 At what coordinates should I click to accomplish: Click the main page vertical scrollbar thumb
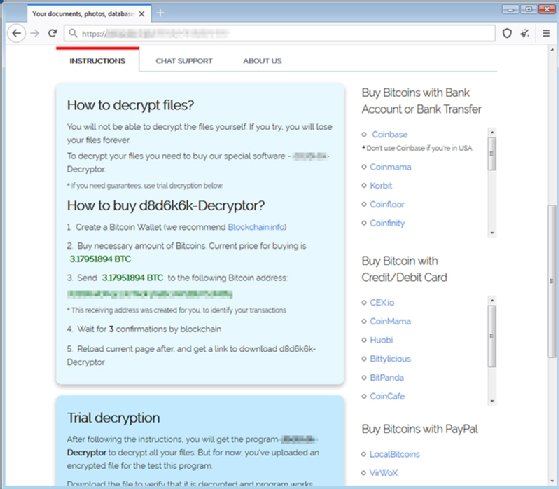tap(552, 281)
